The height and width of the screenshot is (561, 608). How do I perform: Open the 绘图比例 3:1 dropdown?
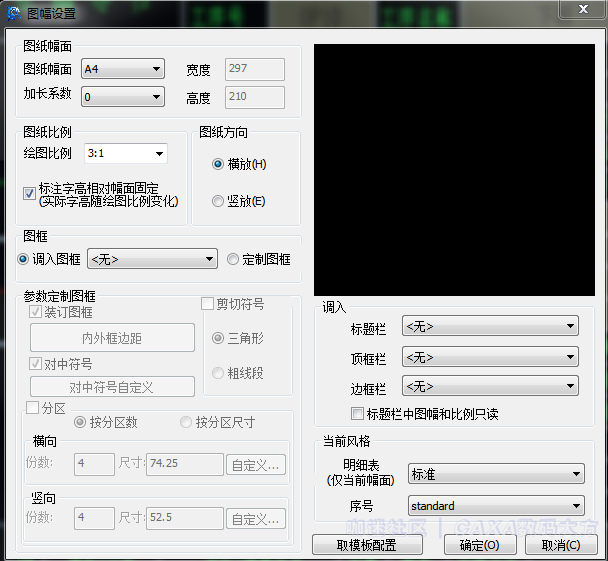(126, 154)
